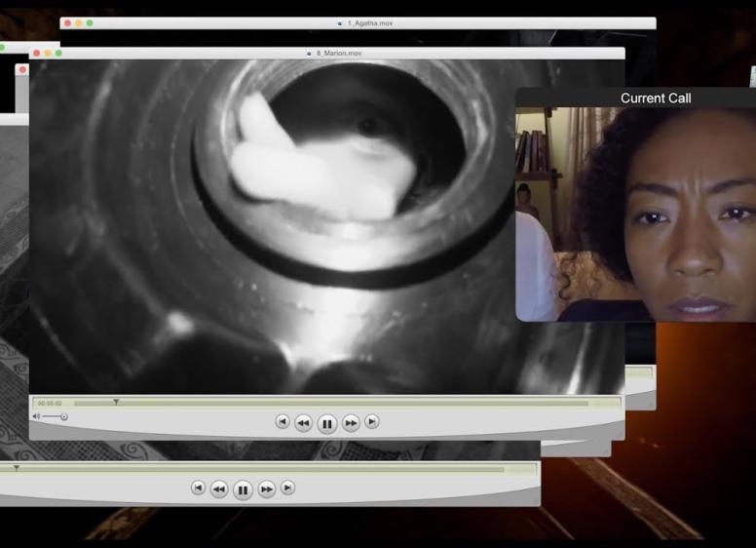This screenshot has height=548, width=756.
Task: Close the 8_Marion.mov window
Action: (37, 53)
